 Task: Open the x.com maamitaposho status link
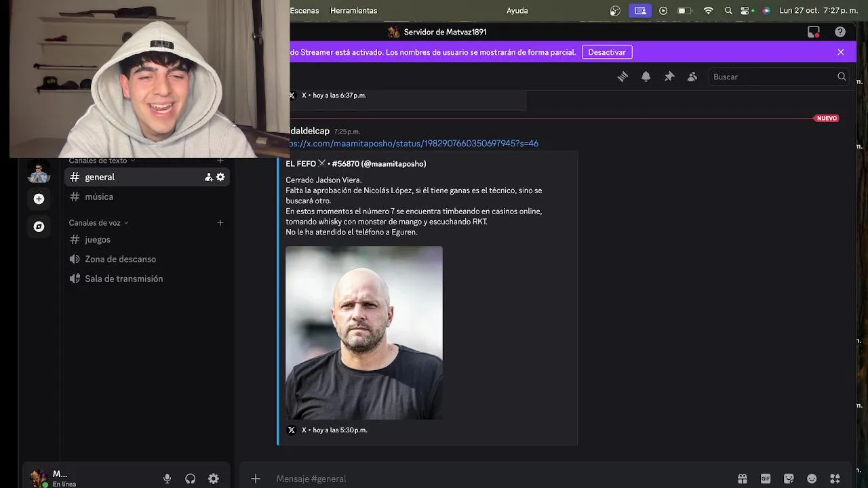[414, 144]
